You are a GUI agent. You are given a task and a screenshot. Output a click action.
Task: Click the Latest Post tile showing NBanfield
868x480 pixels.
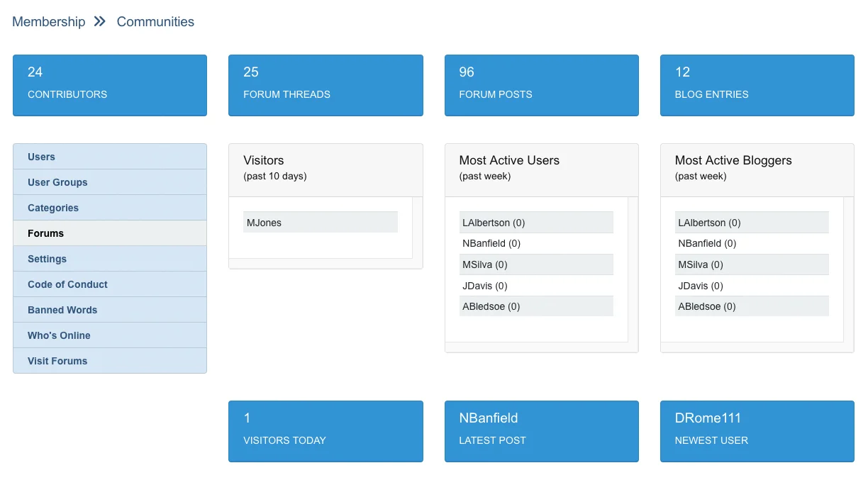pos(541,430)
